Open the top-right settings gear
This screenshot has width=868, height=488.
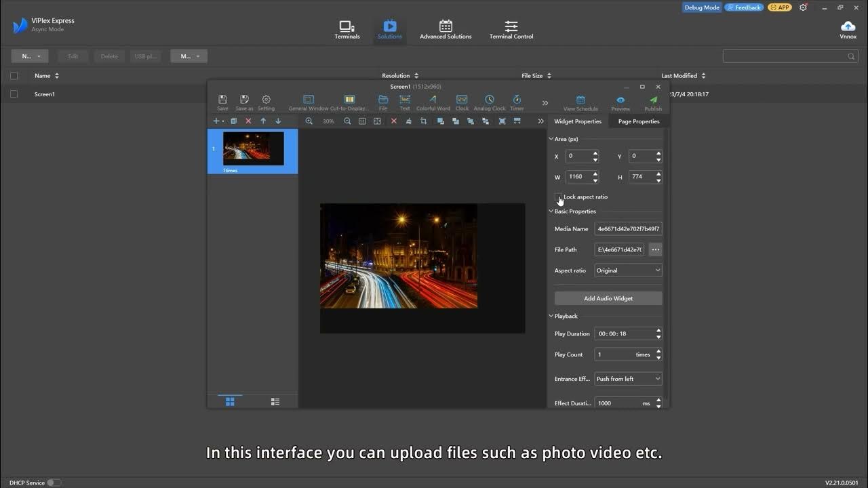(804, 7)
